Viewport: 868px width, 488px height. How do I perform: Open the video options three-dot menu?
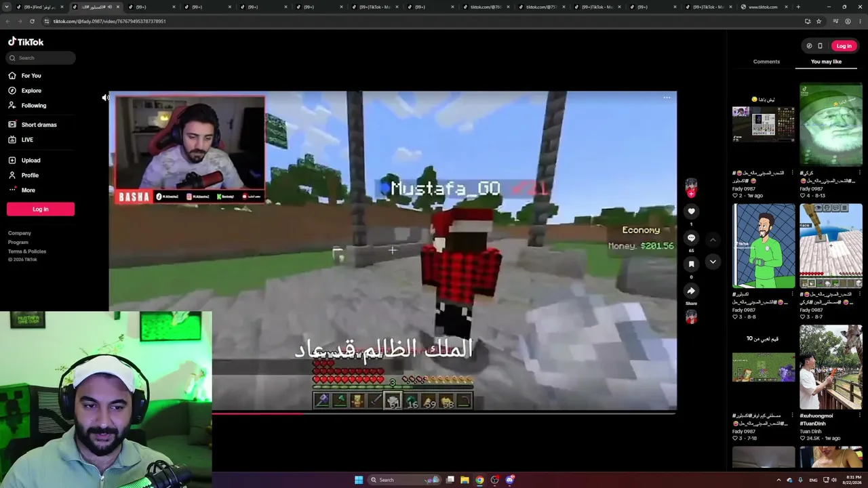(x=667, y=98)
